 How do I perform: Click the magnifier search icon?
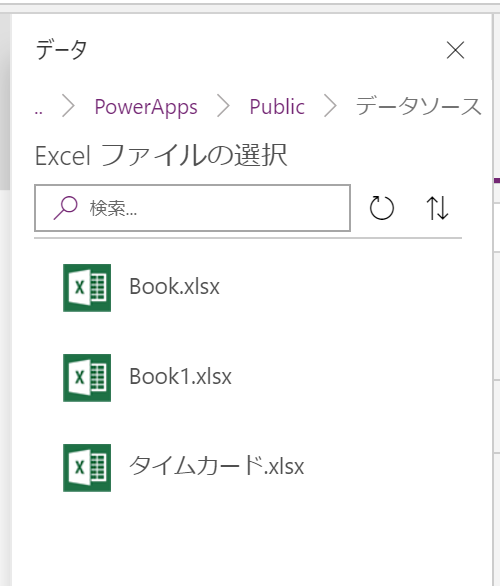click(x=65, y=208)
